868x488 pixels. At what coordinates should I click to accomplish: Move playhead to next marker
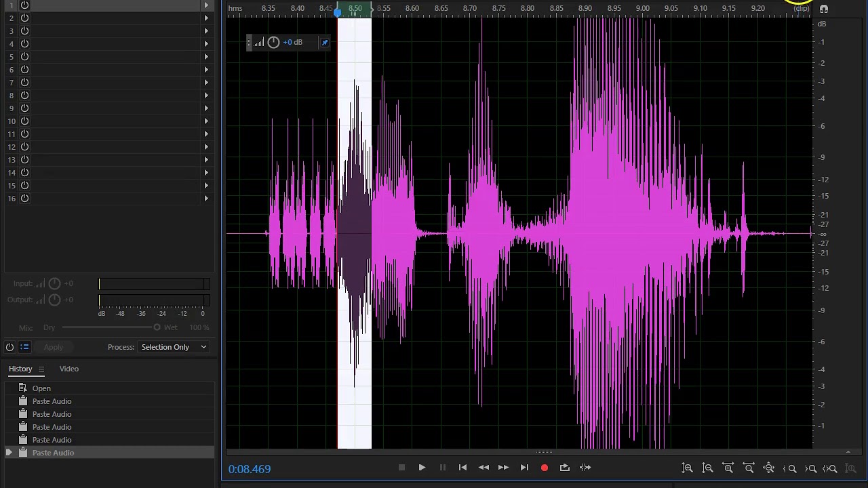(x=524, y=468)
